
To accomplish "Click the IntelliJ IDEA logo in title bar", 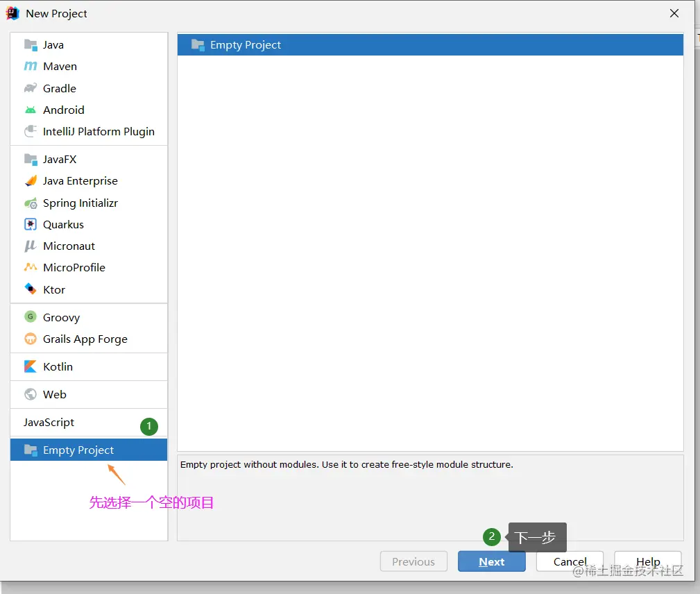I will (12, 13).
